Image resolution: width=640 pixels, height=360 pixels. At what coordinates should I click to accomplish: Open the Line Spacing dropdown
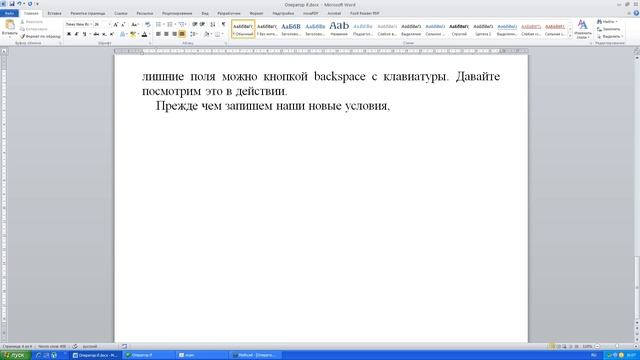[x=194, y=34]
